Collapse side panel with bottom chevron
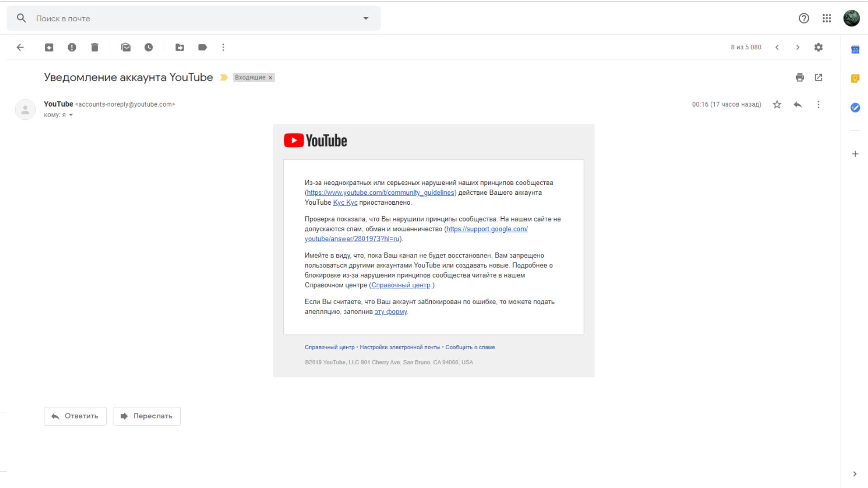Screen dimensions: 868x488 (x=855, y=474)
